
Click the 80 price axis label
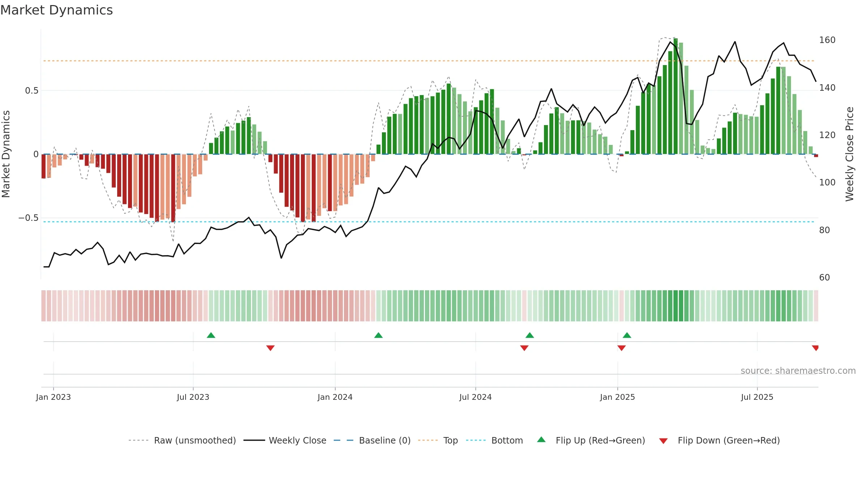pyautogui.click(x=825, y=230)
